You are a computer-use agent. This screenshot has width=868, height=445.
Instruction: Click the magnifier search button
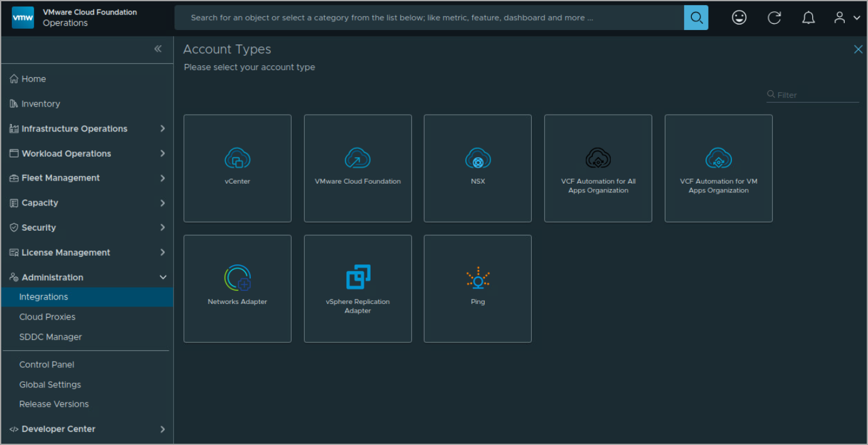[x=696, y=18]
